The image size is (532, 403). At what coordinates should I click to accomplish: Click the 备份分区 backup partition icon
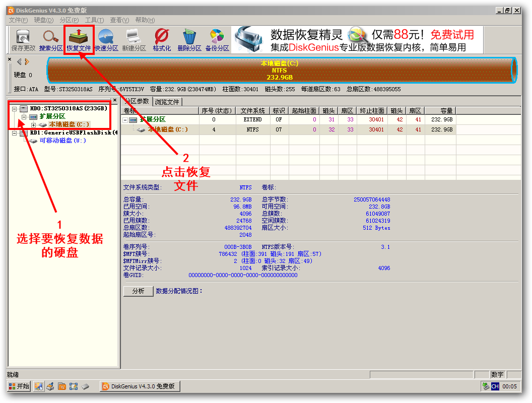217,40
